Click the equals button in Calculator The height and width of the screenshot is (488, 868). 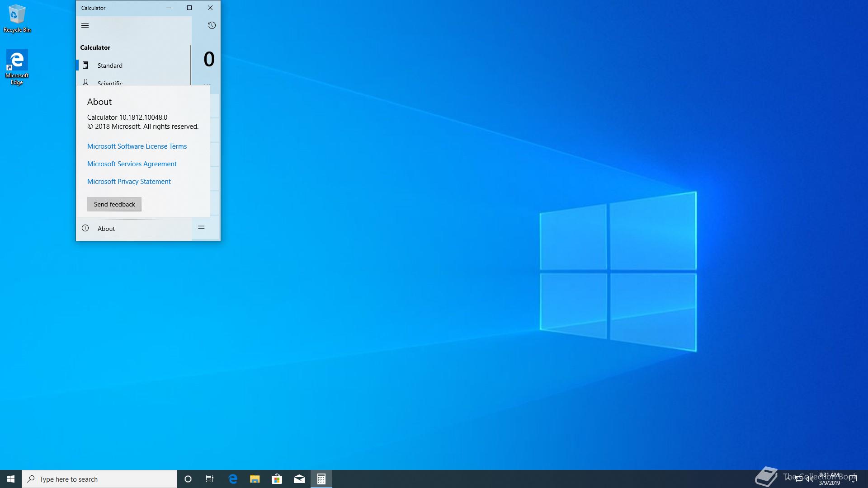coord(201,228)
